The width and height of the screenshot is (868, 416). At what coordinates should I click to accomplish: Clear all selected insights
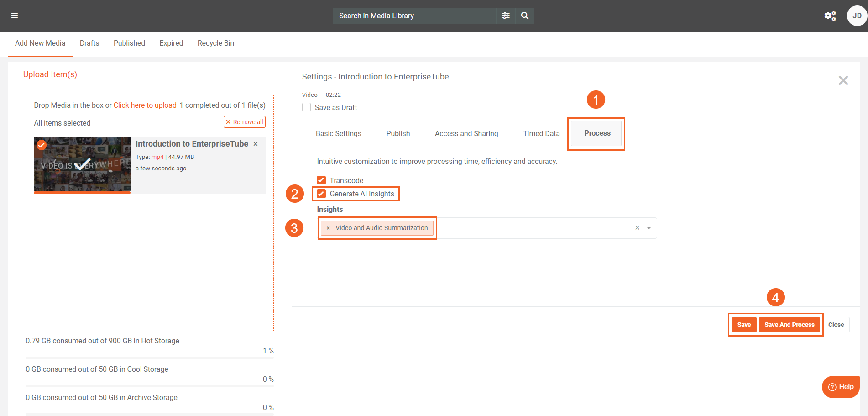click(637, 228)
